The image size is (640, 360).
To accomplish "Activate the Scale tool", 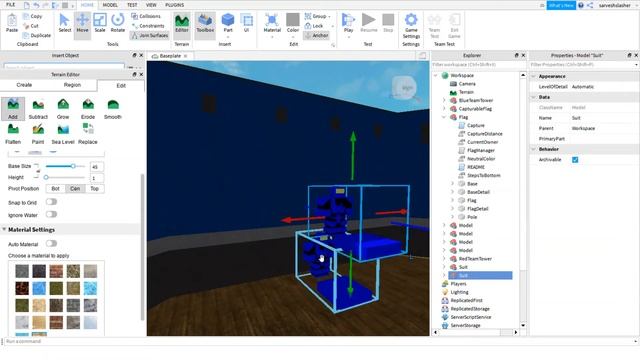I will 100,23.
